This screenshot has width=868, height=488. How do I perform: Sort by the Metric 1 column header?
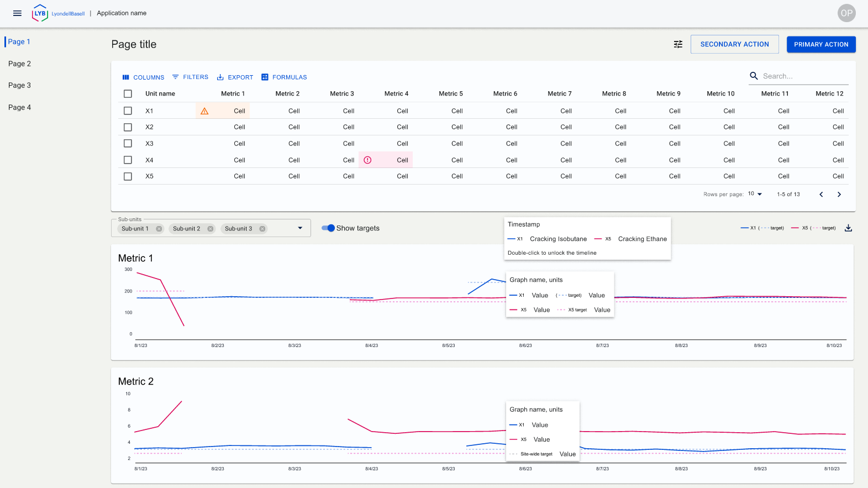[x=233, y=94]
